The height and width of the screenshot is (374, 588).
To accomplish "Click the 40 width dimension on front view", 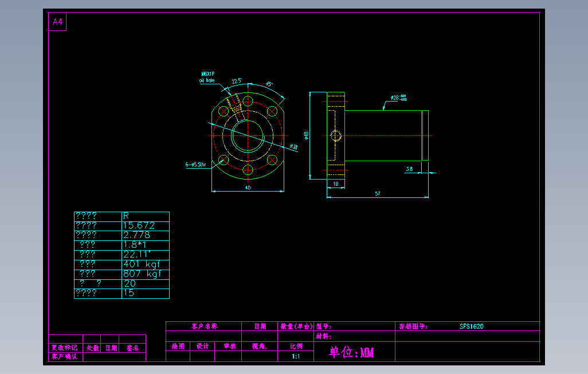I will [246, 188].
